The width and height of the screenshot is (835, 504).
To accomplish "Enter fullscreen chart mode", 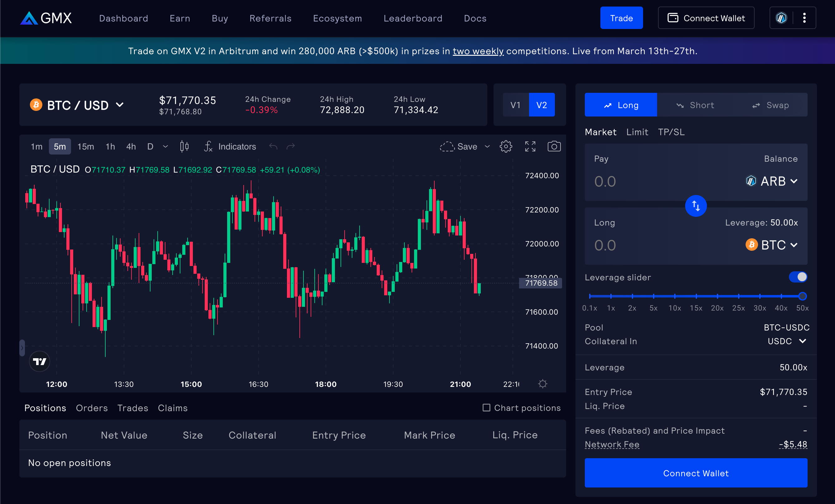I will (x=530, y=146).
